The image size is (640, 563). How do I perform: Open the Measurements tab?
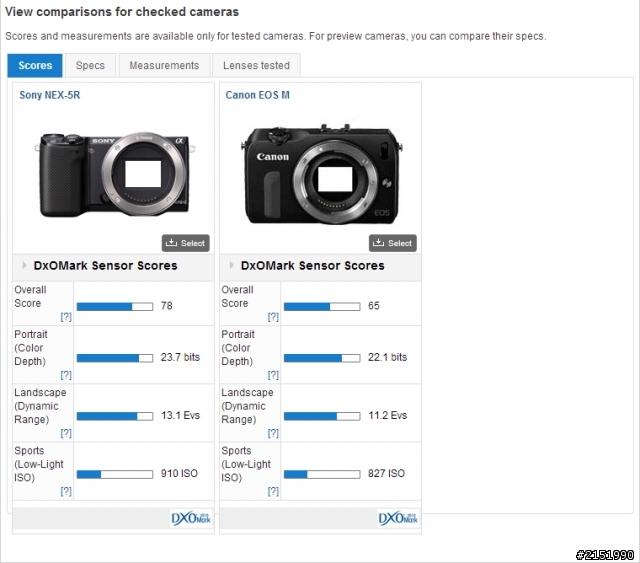(164, 65)
